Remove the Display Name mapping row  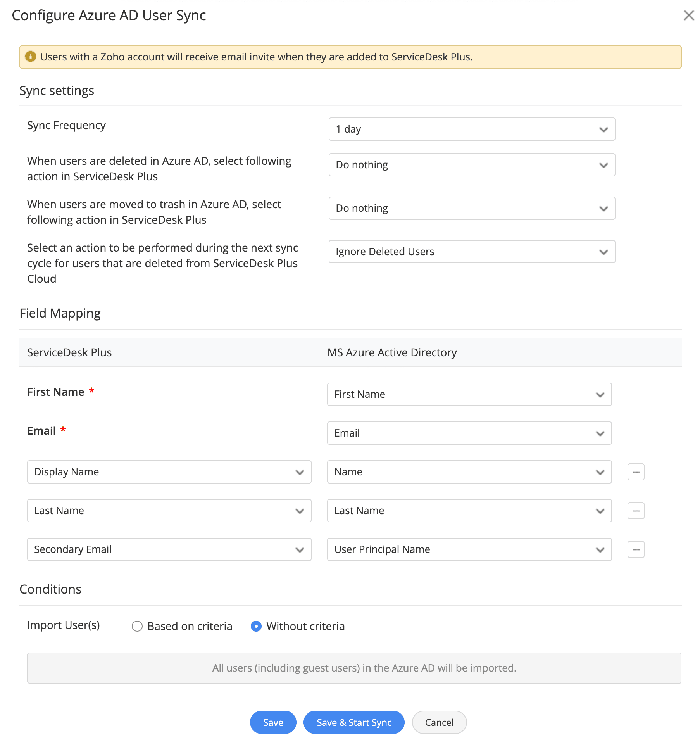[x=636, y=472]
